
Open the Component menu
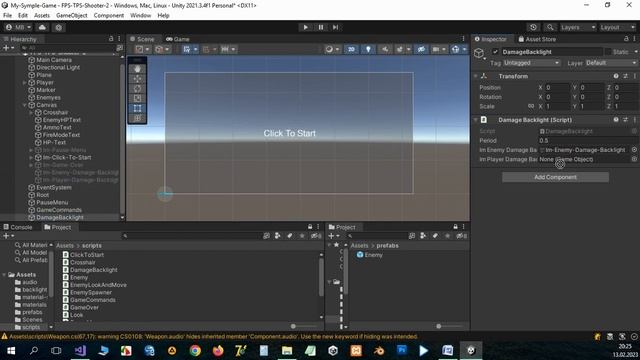pos(109,16)
